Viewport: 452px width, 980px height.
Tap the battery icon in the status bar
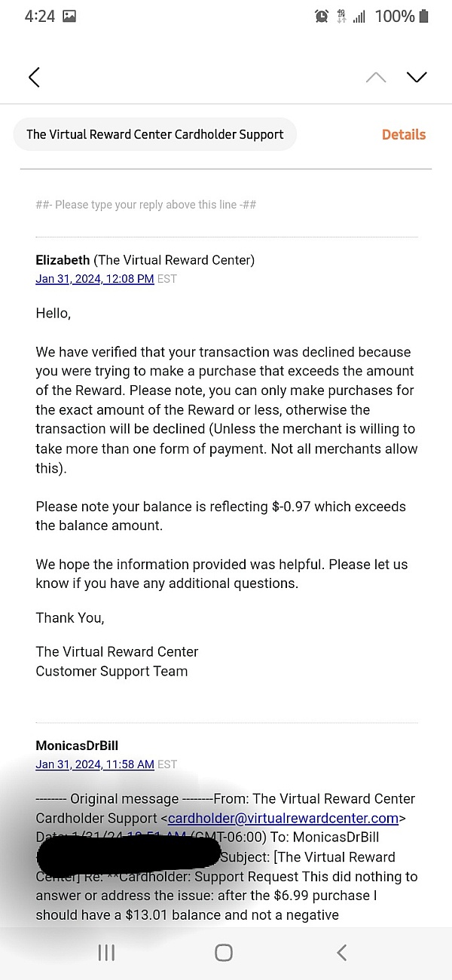422,15
